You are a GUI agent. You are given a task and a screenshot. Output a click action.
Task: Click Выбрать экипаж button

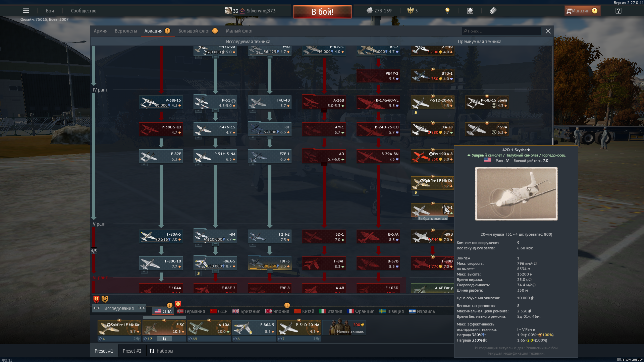tap(432, 219)
